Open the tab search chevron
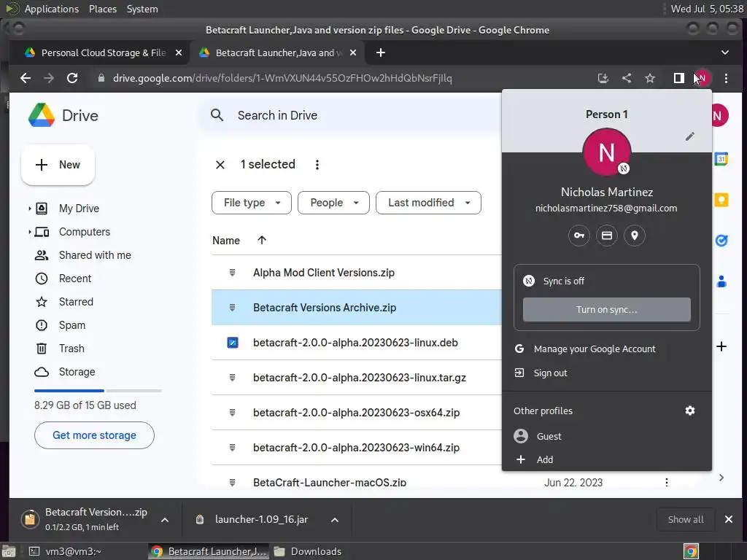Image resolution: width=747 pixels, height=560 pixels. (724, 52)
